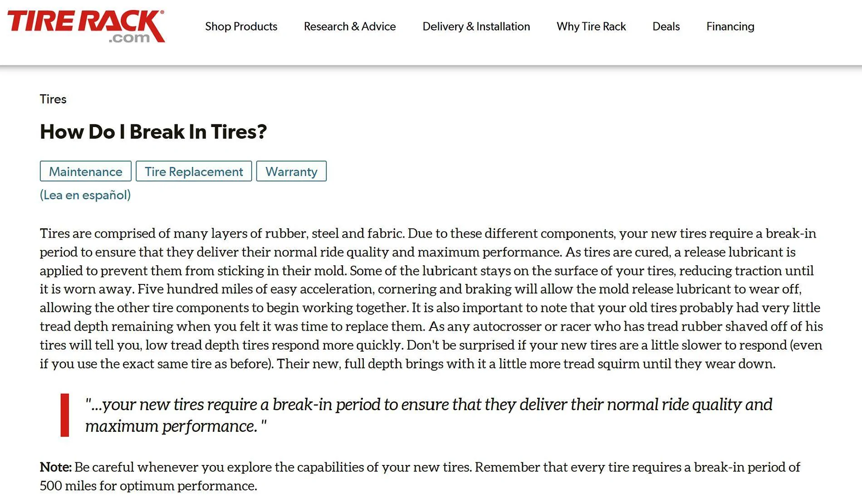This screenshot has width=862, height=504.
Task: Click the italic pull quote text
Action: (x=428, y=415)
